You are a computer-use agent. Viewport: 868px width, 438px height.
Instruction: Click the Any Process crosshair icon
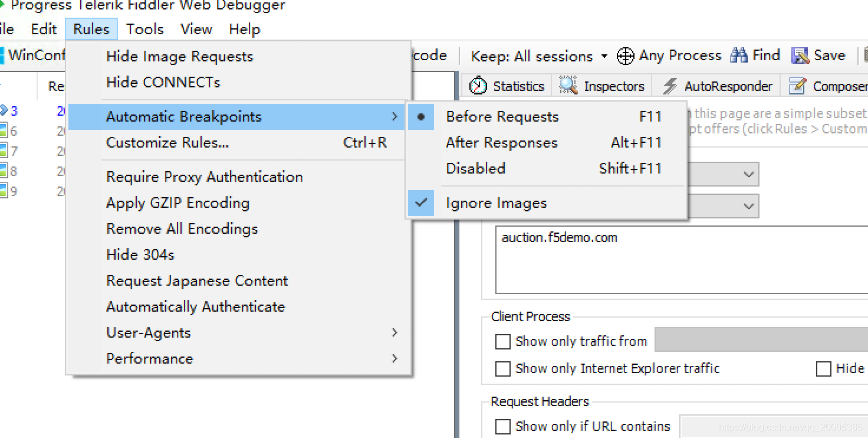(625, 56)
